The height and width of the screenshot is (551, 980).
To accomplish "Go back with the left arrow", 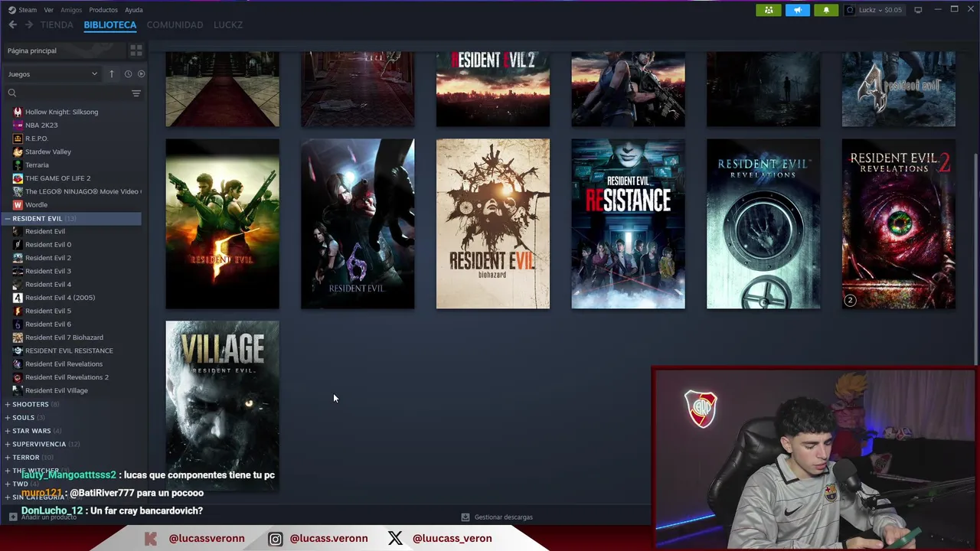I will [12, 24].
